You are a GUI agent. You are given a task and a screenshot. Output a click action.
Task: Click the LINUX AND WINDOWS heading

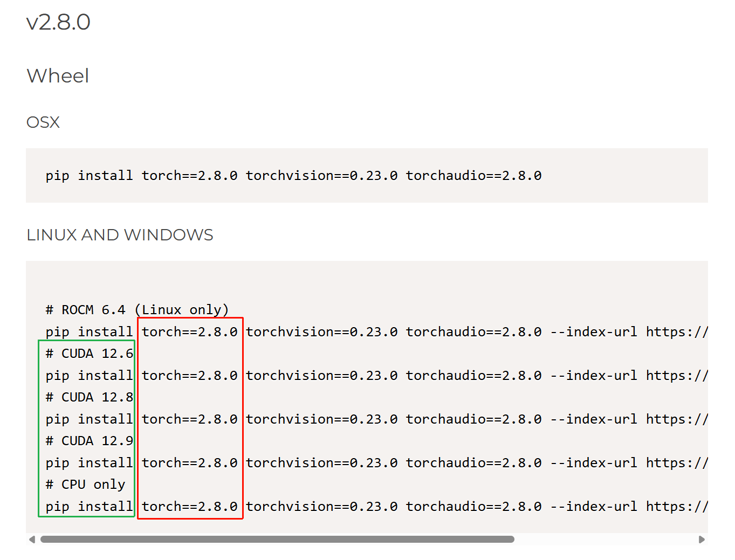pyautogui.click(x=120, y=235)
